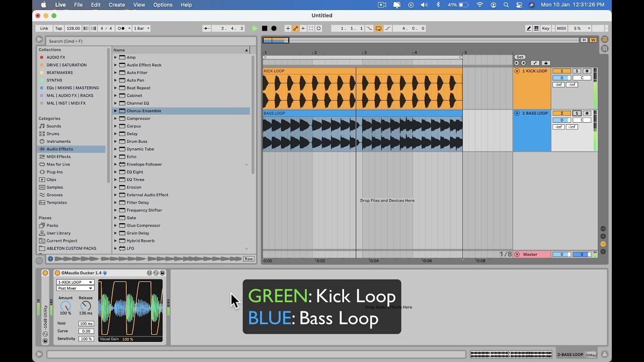The image size is (644, 362).
Task: Expand the Chorus-Ensemble device folder
Action: pos(115,111)
